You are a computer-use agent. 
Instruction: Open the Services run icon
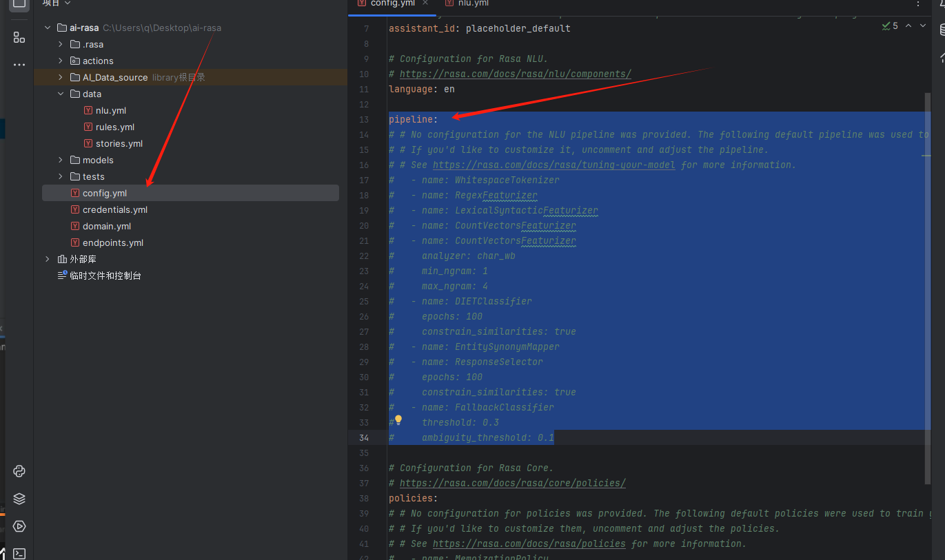[x=19, y=526]
